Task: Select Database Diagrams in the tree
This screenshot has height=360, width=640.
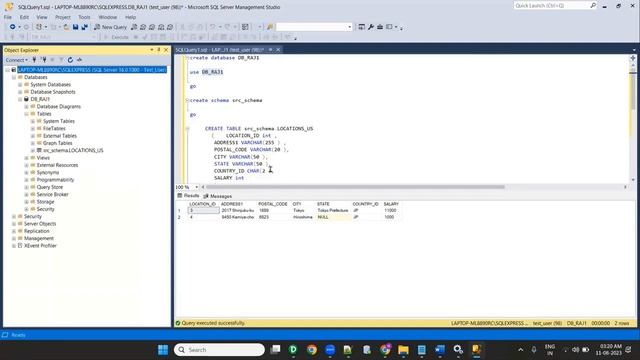Action: tap(59, 107)
